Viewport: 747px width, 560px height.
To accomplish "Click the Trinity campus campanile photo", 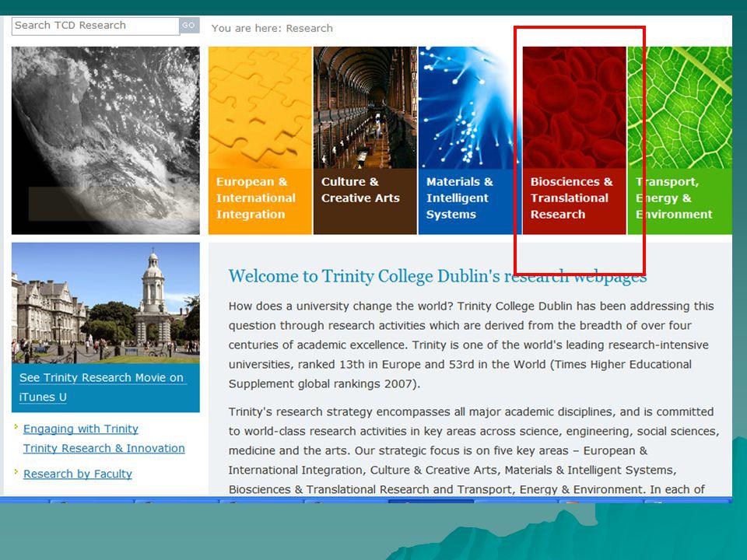I will tap(106, 303).
